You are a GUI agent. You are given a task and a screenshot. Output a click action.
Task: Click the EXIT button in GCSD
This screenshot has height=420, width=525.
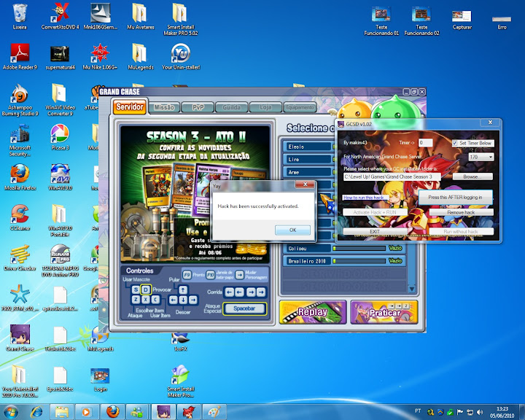point(375,231)
